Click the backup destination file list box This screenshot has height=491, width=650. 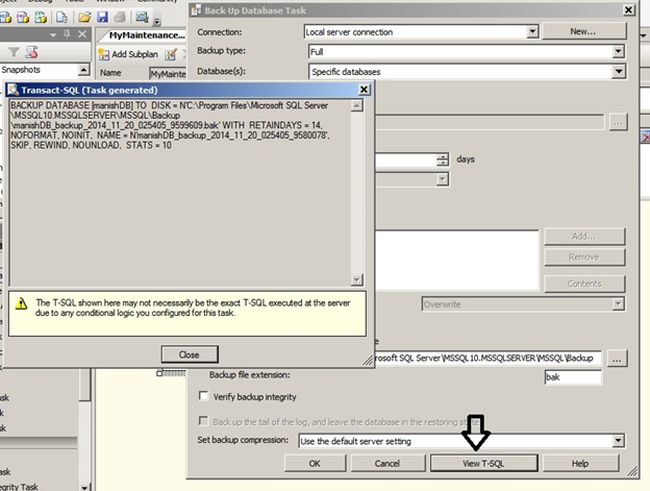[457, 260]
